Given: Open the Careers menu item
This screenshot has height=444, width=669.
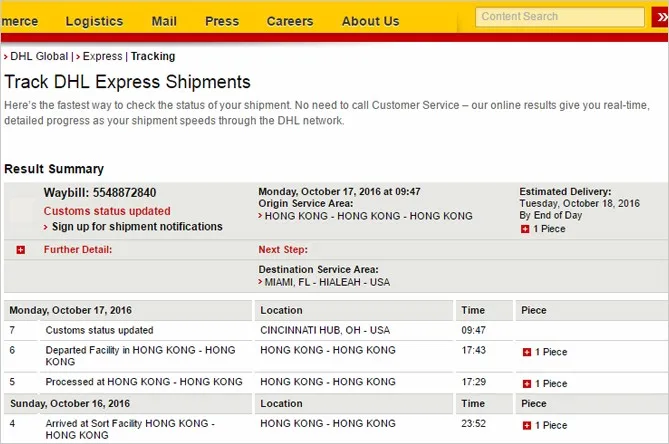Looking at the screenshot, I should pos(290,21).
